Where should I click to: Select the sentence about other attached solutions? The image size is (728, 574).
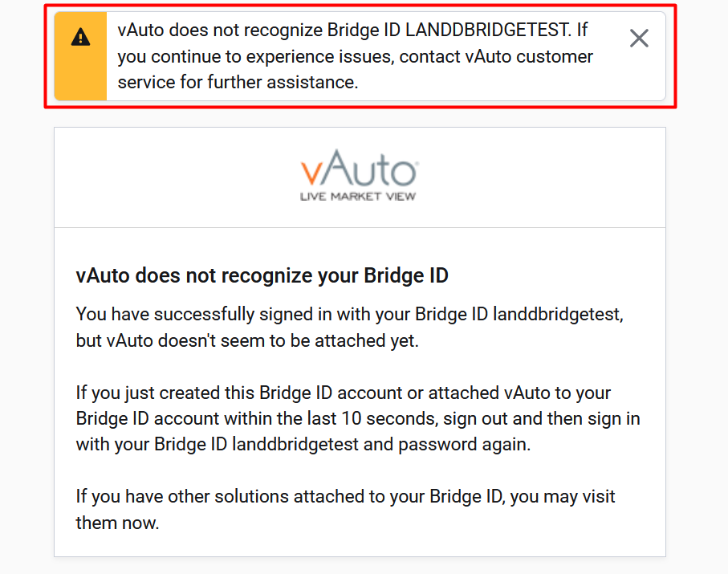pyautogui.click(x=345, y=509)
